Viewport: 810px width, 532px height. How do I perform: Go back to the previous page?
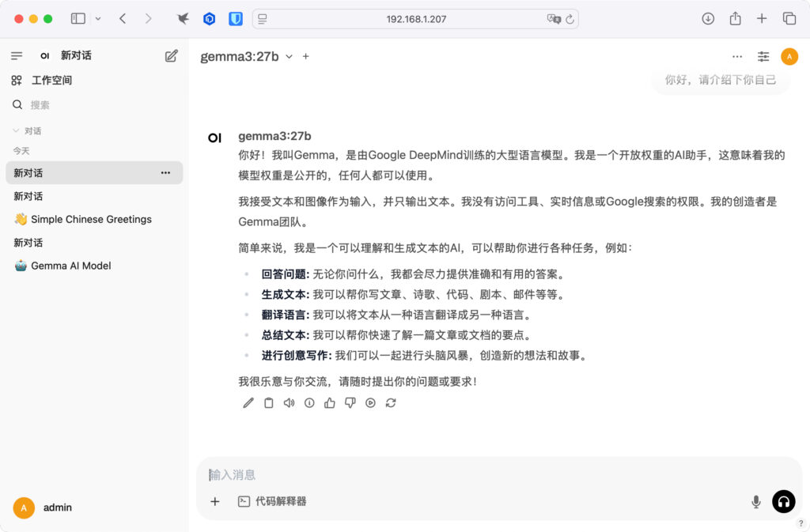(123, 18)
